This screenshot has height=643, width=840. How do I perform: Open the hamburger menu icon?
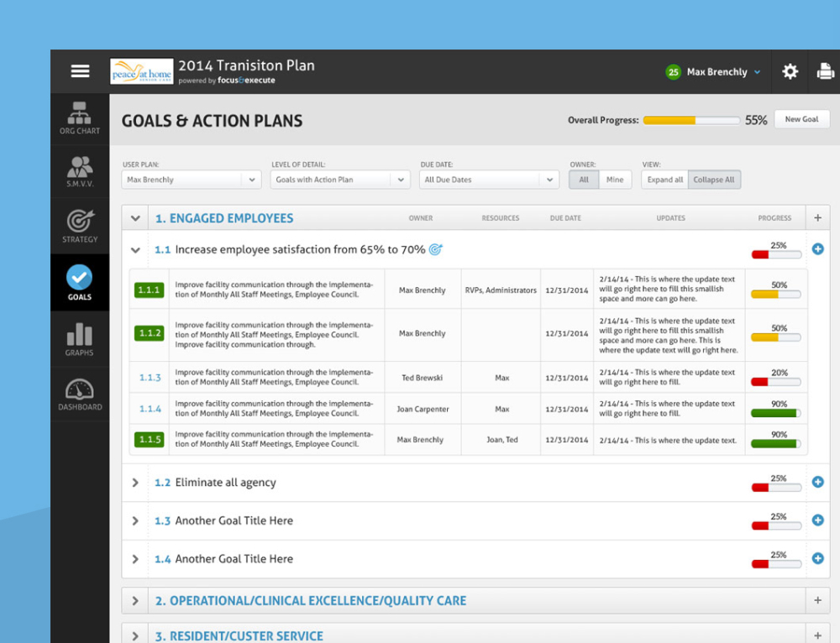coord(80,72)
